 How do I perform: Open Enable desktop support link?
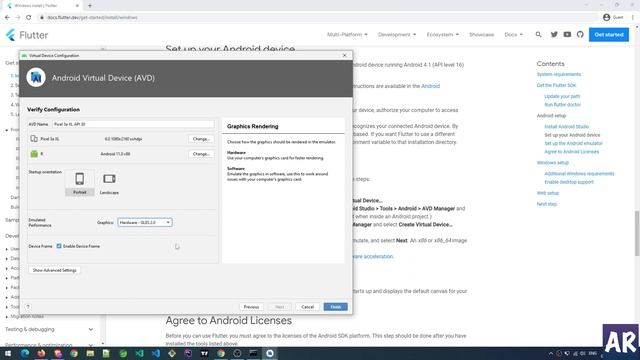tap(569, 182)
